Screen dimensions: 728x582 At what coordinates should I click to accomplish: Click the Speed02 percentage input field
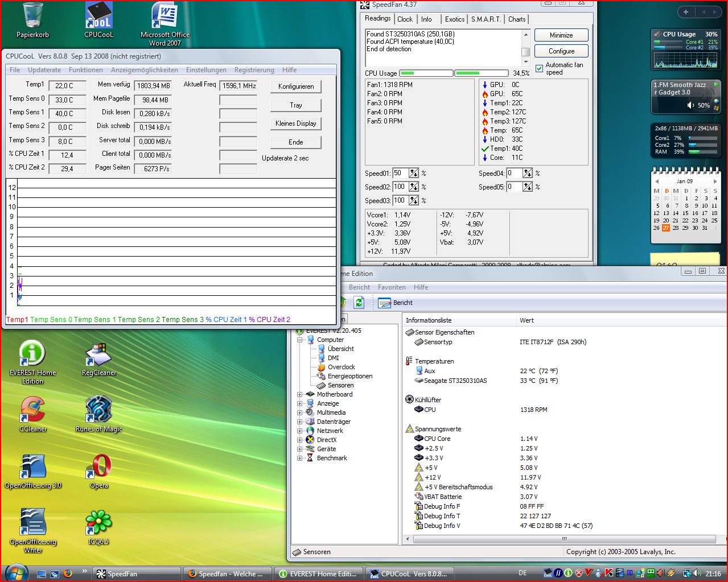(400, 187)
